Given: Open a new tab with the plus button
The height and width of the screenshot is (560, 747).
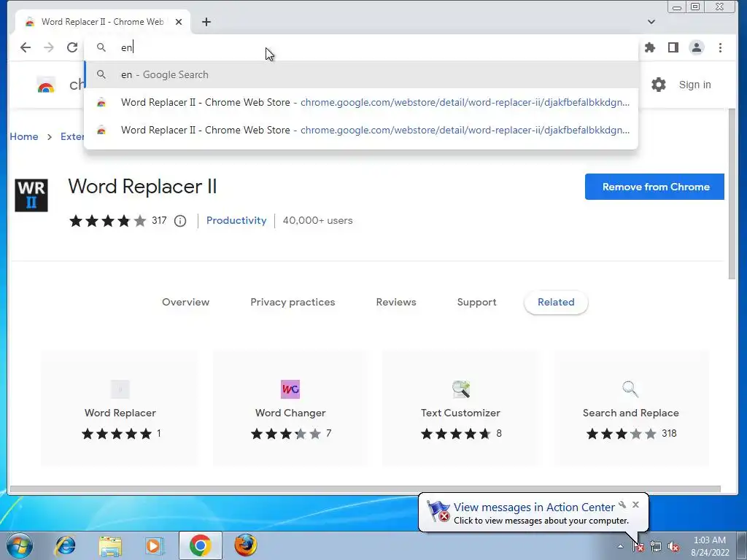Looking at the screenshot, I should [206, 22].
